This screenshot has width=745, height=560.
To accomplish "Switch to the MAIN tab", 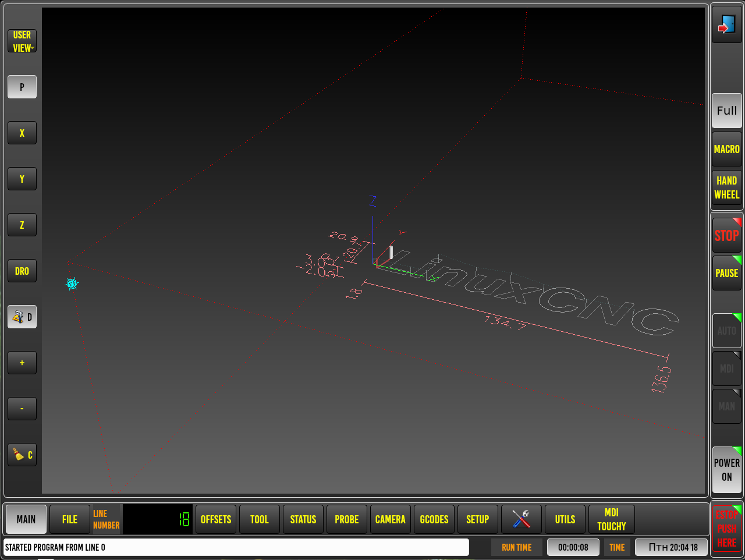I will [x=26, y=519].
